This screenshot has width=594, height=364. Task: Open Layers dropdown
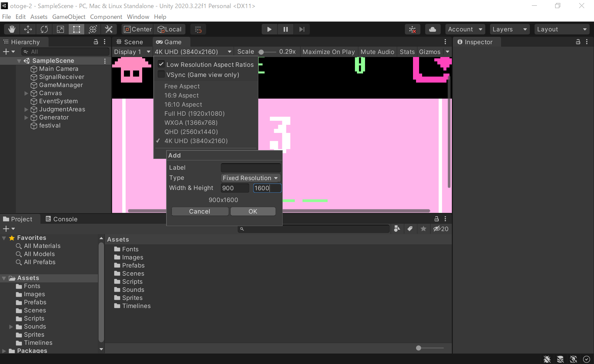(510, 29)
